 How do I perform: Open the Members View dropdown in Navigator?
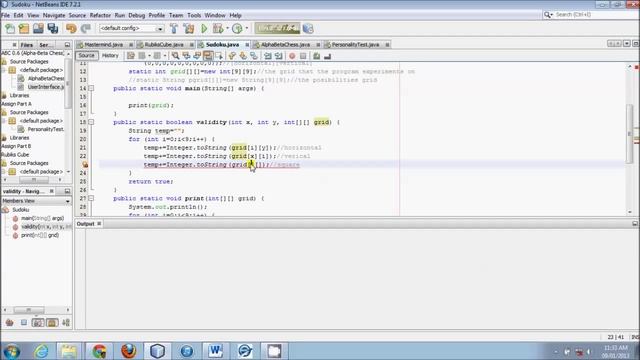pyautogui.click(x=36, y=201)
